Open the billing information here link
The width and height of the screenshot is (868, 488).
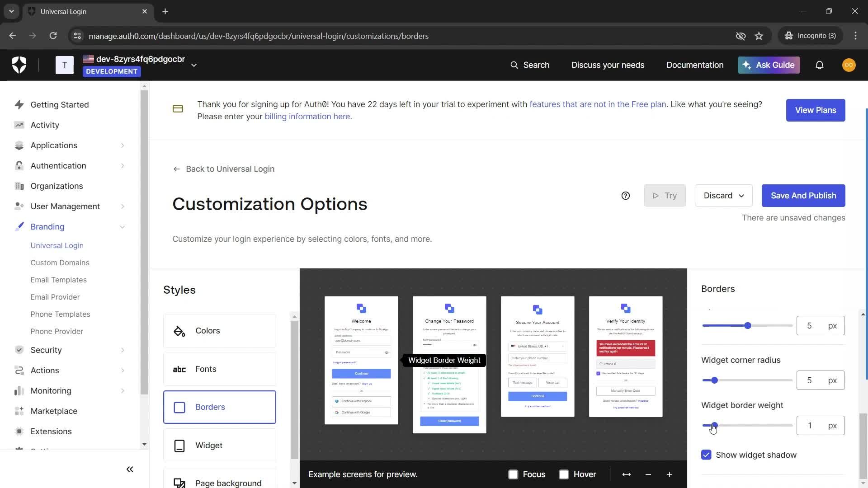pos(307,117)
